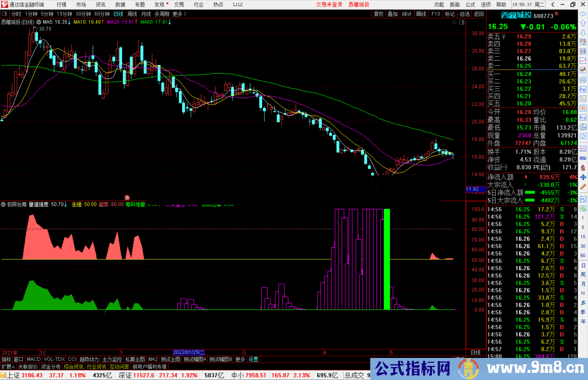588x380 pixels.
Task: Expand the dropdown beside 极限抢筹 indicator name
Action: coord(3,204)
